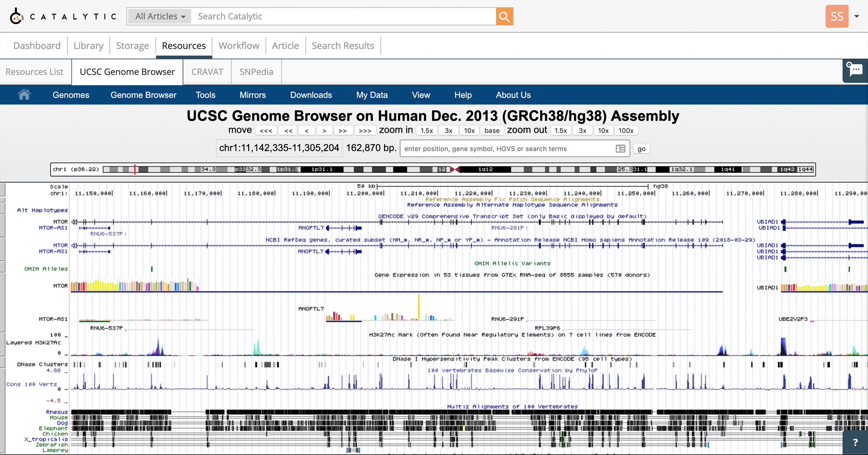Zoom in 10x
Screen dimensions: 868x455
coord(469,131)
